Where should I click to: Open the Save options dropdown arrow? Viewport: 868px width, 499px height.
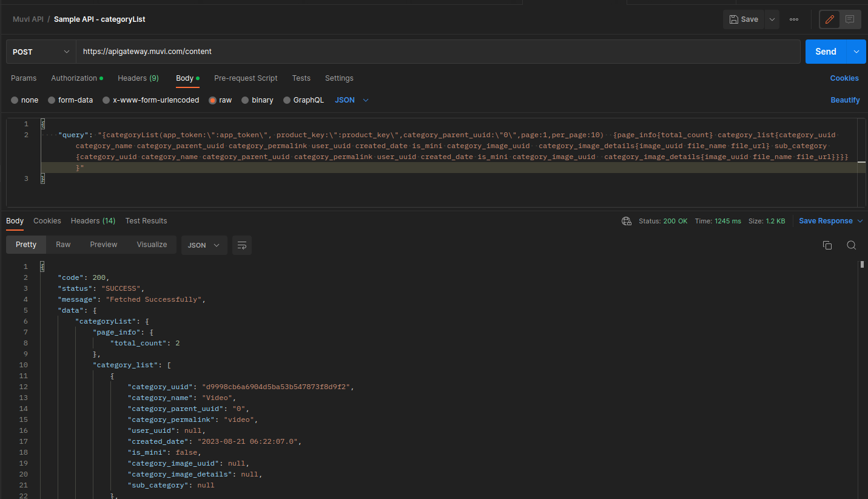click(x=772, y=19)
